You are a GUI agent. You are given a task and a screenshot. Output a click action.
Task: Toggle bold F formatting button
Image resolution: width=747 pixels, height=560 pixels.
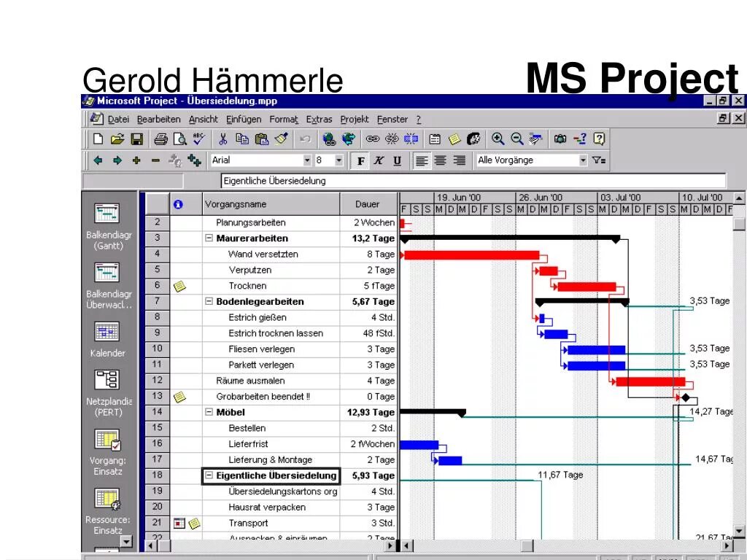pyautogui.click(x=360, y=161)
